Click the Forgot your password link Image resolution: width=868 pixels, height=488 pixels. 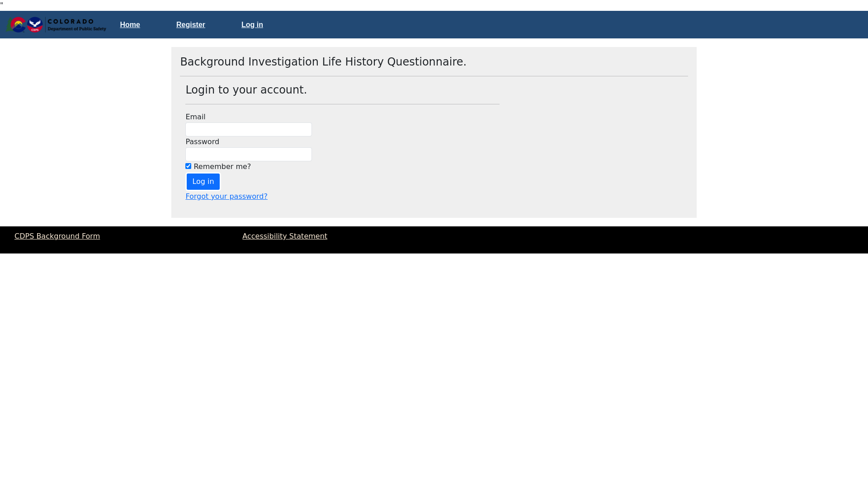(226, 196)
